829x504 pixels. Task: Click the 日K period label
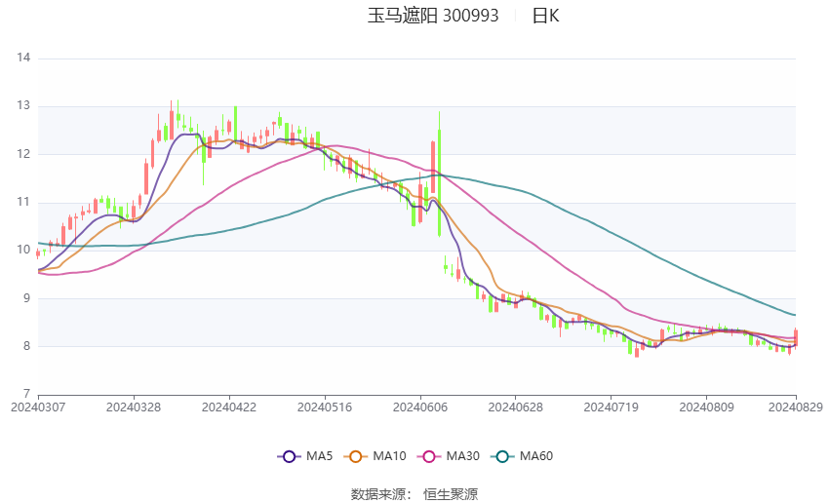[545, 16]
